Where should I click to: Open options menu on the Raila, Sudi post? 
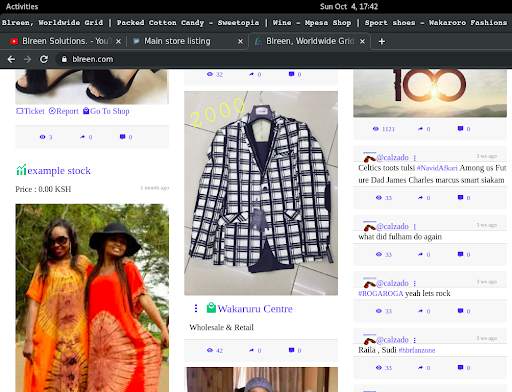pyautogui.click(x=415, y=340)
